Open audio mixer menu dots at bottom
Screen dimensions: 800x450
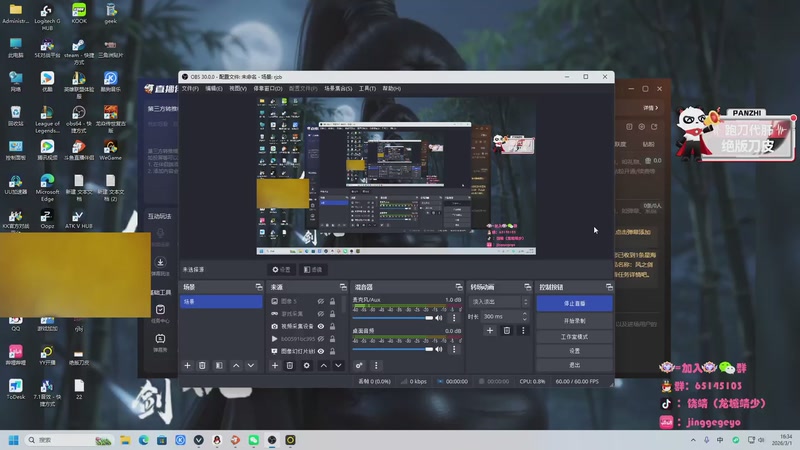pyautogui.click(x=376, y=365)
